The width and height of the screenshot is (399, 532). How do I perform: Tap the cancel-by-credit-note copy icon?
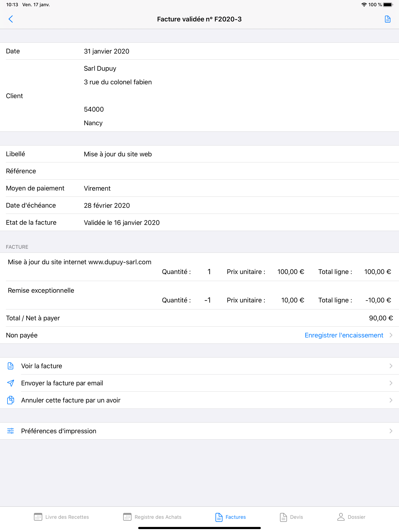pyautogui.click(x=11, y=400)
